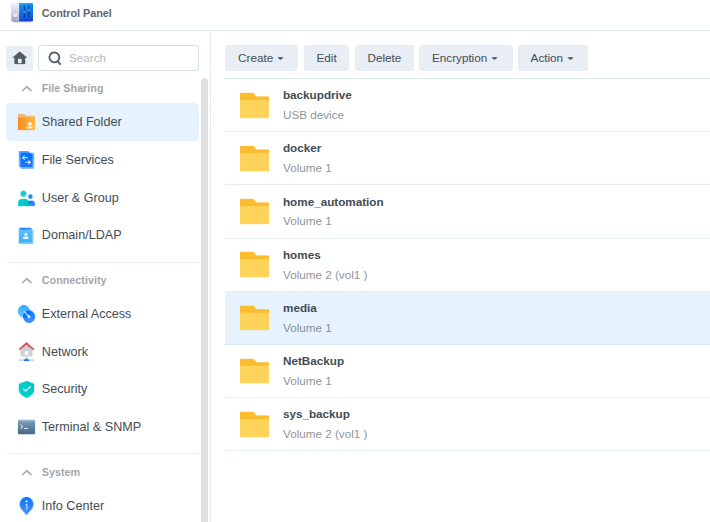
Task: Click the media folder icon
Action: 254,318
